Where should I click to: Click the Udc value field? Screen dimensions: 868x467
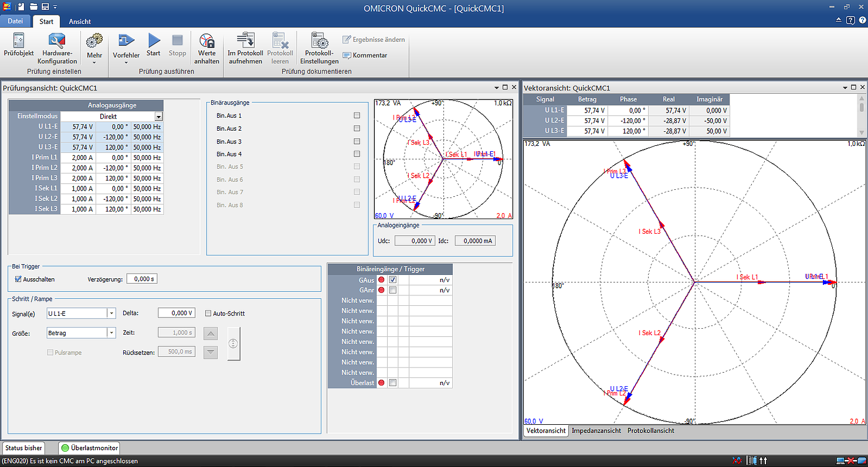click(415, 240)
